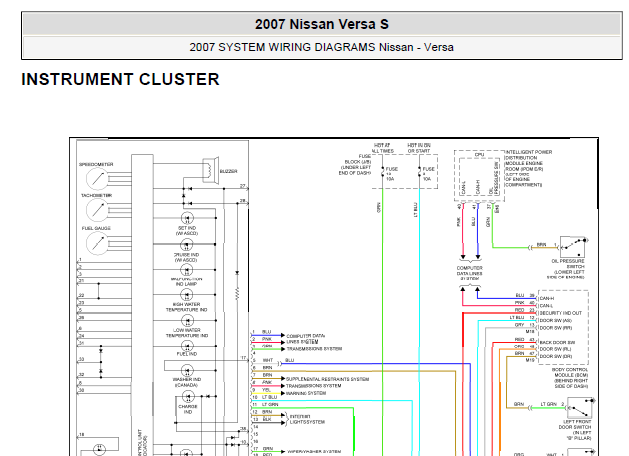Click the "WASHER IND (CANADA)" label

pyautogui.click(x=187, y=382)
